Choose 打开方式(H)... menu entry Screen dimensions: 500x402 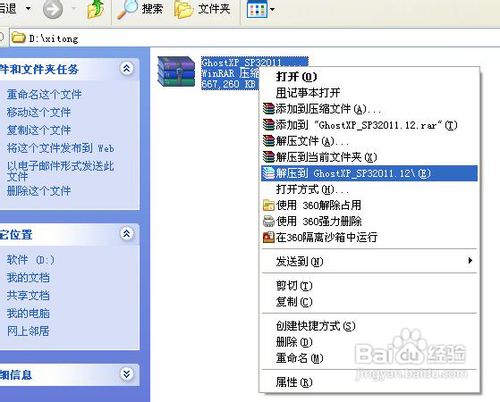(369, 189)
